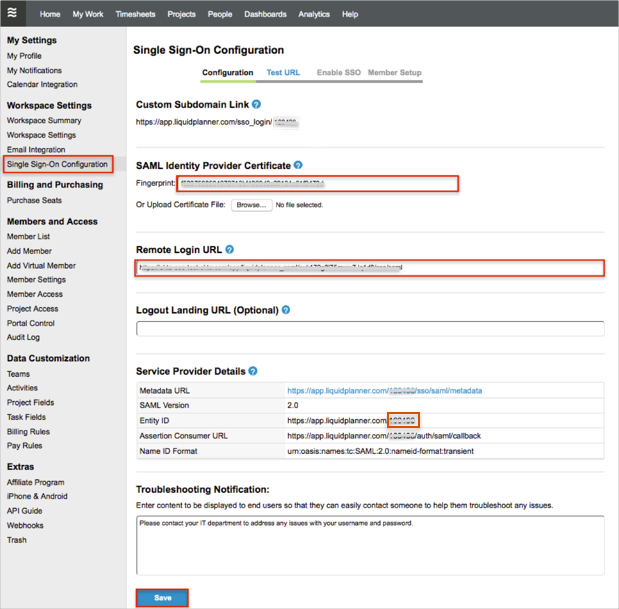The image size is (619, 609).
Task: Click help icon beside Service Provider Details
Action: 253,371
